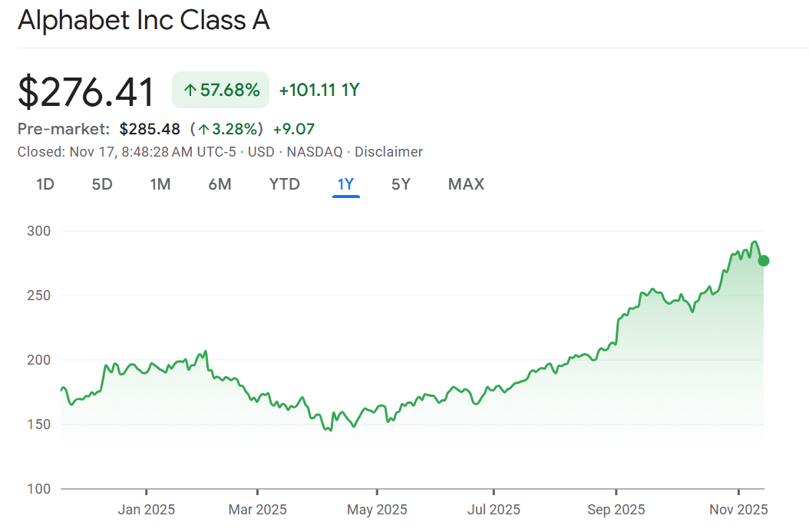Click the green endpoint dot on chart
809x532 pixels.
click(764, 261)
